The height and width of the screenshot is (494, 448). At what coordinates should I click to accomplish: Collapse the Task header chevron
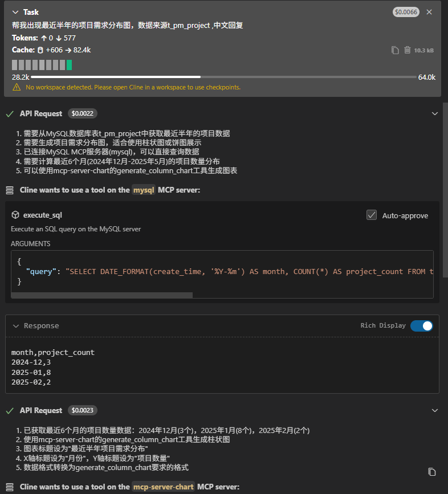[x=15, y=12]
